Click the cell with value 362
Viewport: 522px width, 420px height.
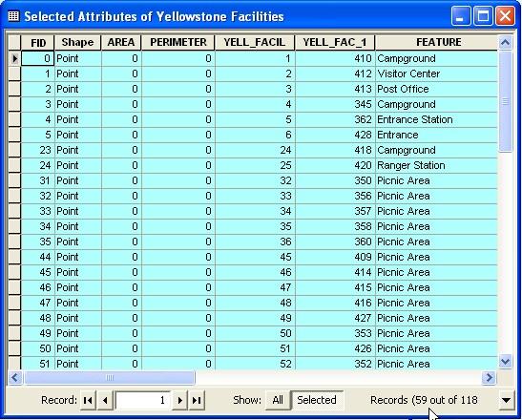tap(335, 119)
